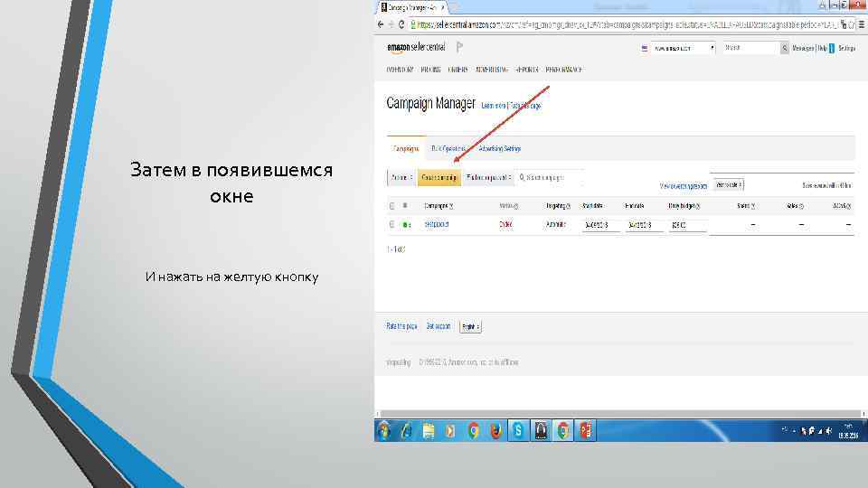The image size is (868, 488).
Task: Click the Sales column header
Action: pyautogui.click(x=795, y=206)
